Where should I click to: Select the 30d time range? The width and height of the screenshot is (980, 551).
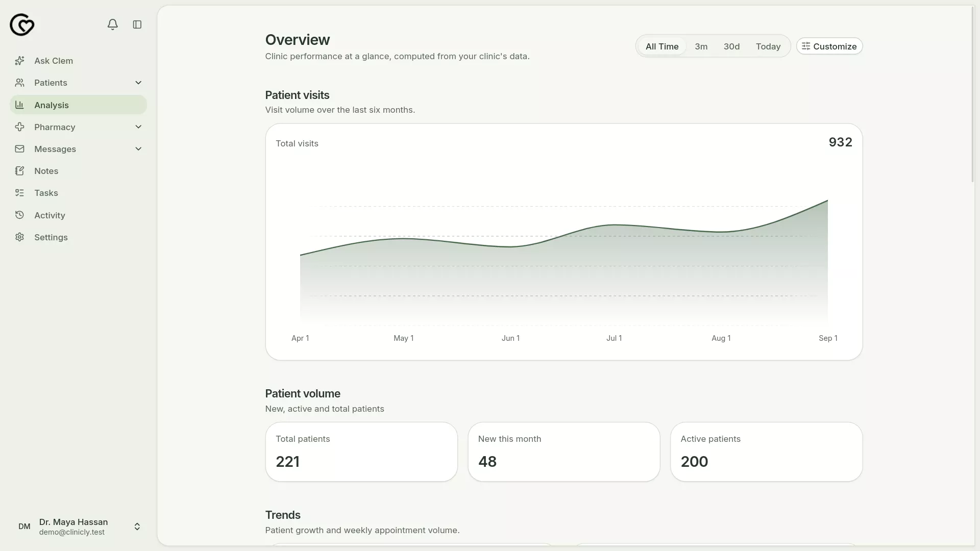pyautogui.click(x=731, y=46)
